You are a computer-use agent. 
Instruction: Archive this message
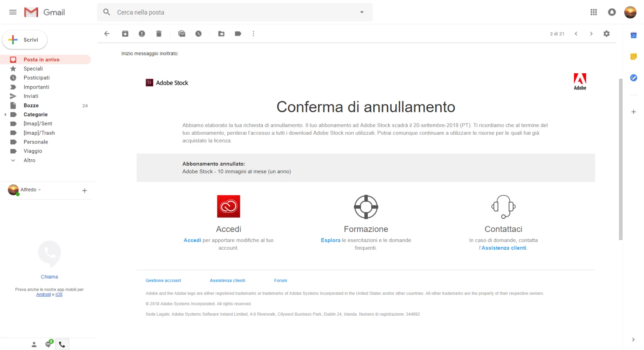(x=125, y=34)
